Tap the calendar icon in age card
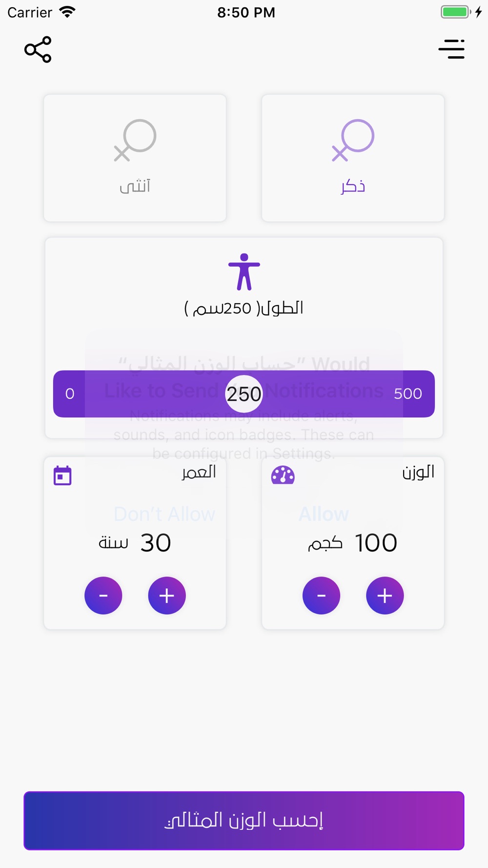This screenshot has width=488, height=868. point(62,475)
